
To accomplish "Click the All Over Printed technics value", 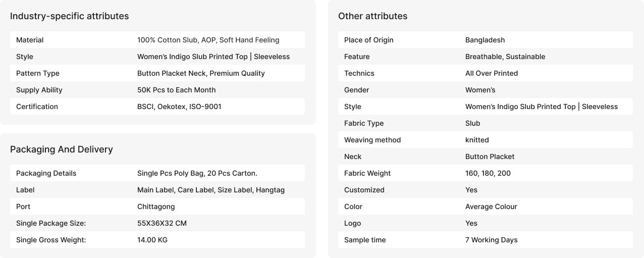I will tap(491, 73).
